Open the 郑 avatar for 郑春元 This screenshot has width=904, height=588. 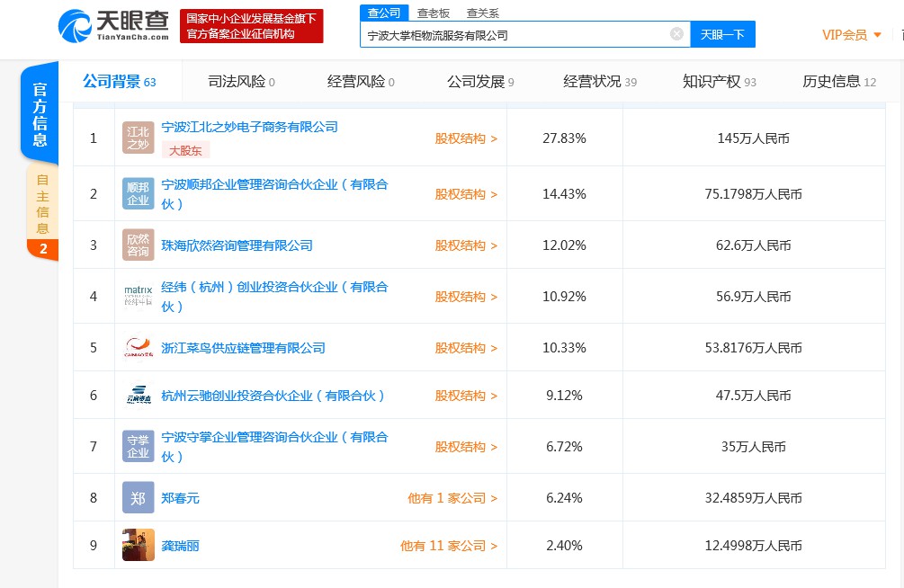(x=138, y=497)
